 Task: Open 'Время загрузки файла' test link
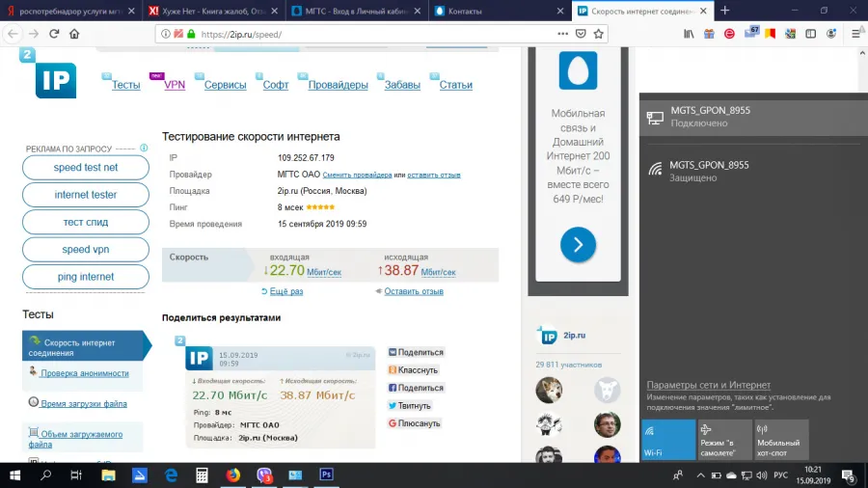[x=84, y=404]
